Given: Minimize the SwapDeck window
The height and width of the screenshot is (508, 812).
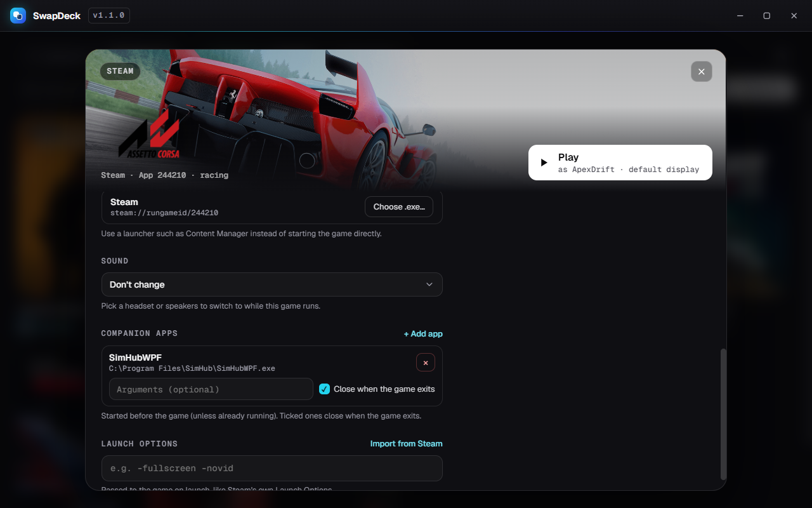Looking at the screenshot, I should click(x=740, y=15).
